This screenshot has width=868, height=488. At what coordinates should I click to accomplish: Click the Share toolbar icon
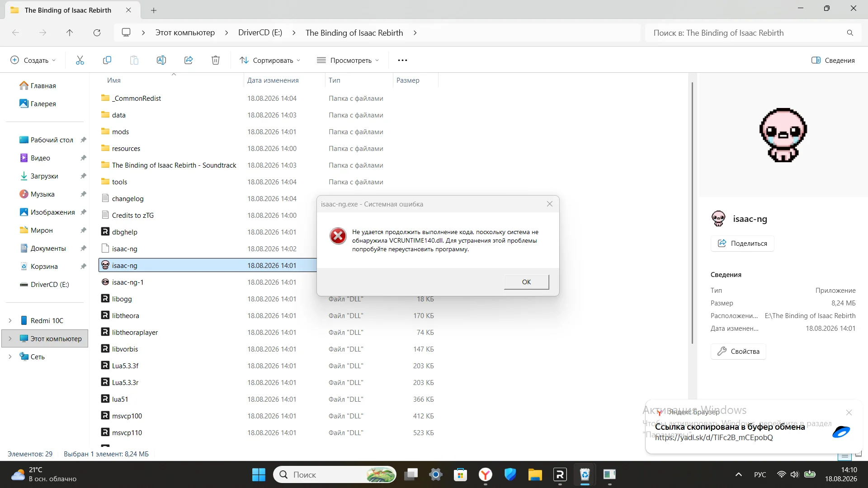pyautogui.click(x=189, y=60)
